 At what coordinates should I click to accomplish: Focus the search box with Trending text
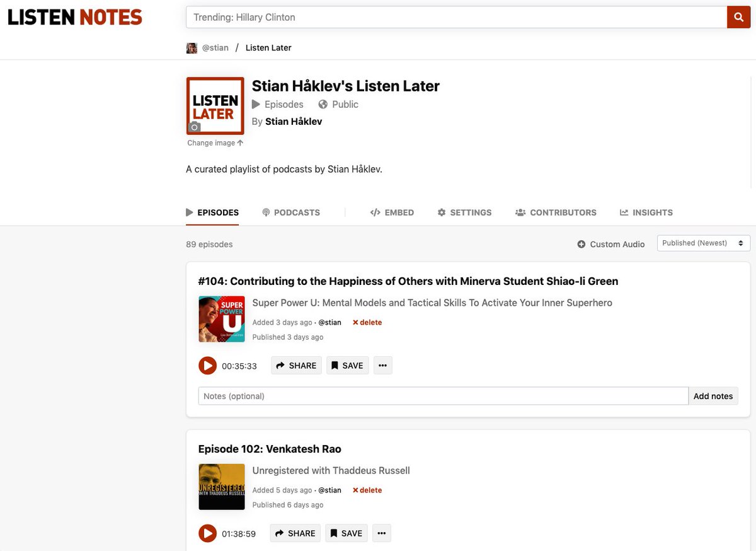click(457, 17)
